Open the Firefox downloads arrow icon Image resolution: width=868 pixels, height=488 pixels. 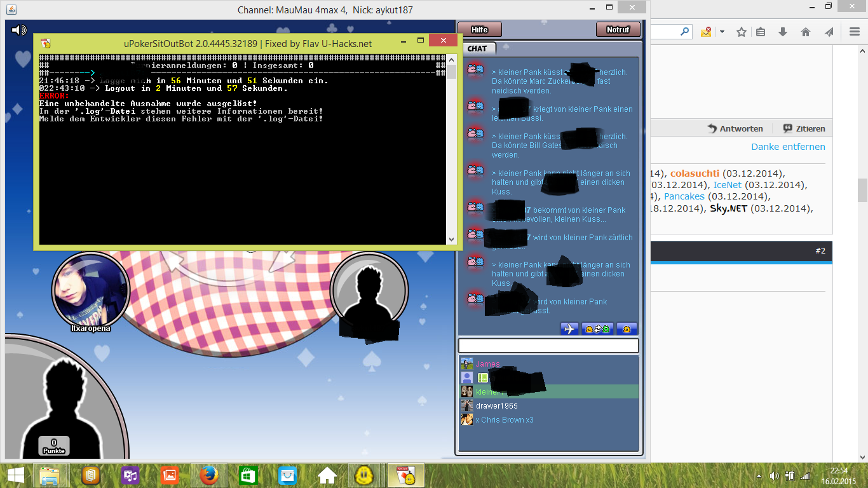point(783,32)
